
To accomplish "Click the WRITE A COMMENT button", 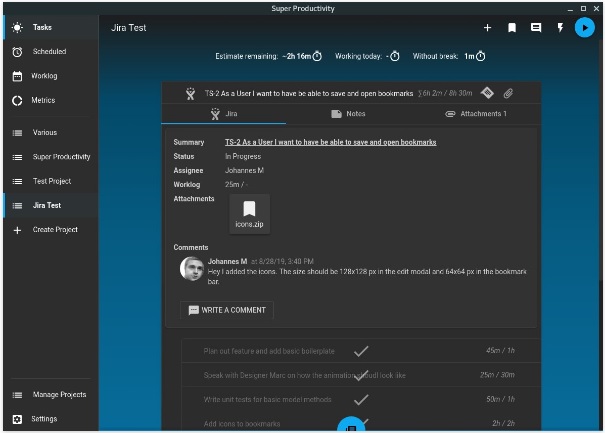I will (227, 310).
